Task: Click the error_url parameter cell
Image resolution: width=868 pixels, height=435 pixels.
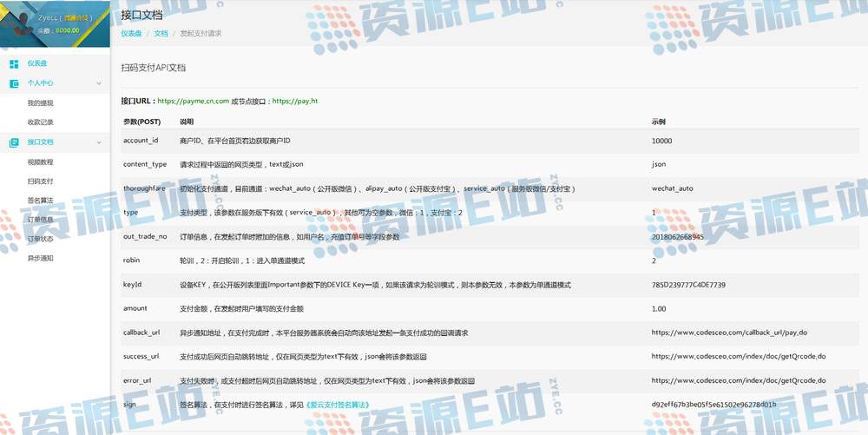Action: click(137, 381)
